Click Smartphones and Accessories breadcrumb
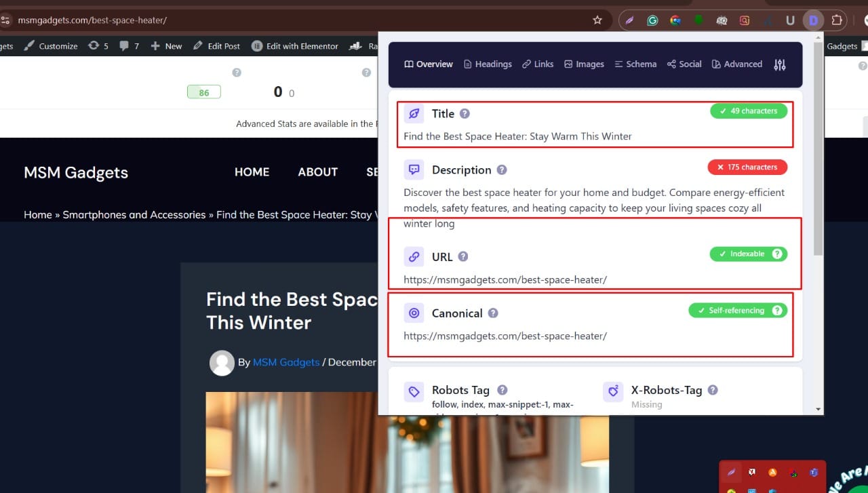The width and height of the screenshot is (868, 493). click(x=134, y=215)
